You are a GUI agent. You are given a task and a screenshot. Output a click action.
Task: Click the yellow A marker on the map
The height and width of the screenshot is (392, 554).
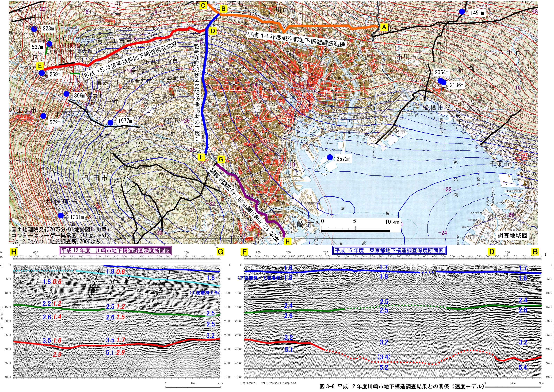coord(384,27)
